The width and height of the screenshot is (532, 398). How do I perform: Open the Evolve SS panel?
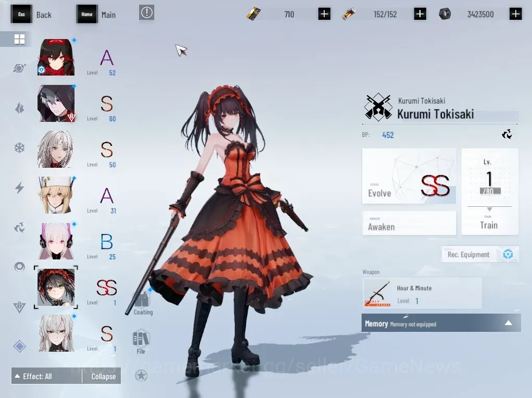tap(409, 176)
